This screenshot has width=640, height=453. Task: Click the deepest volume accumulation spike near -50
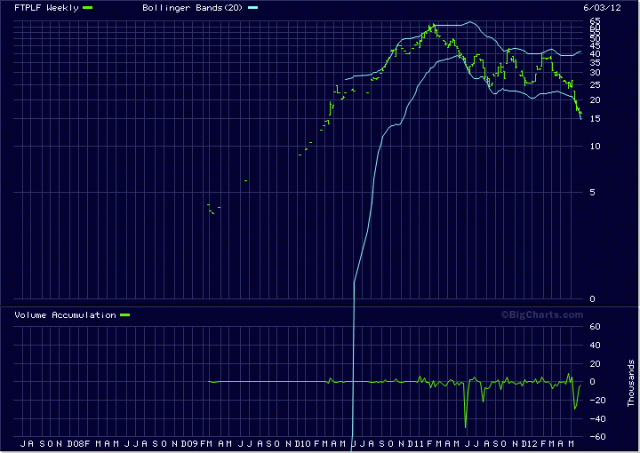[466, 426]
